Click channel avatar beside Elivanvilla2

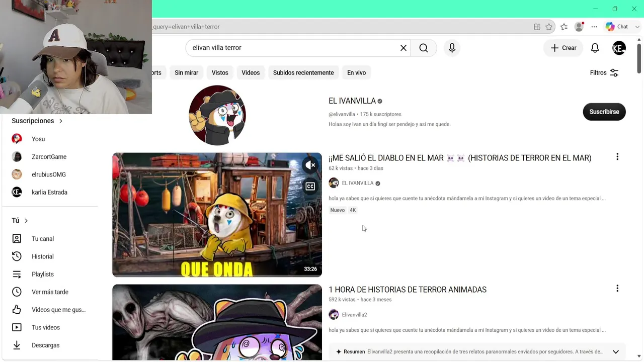pyautogui.click(x=334, y=315)
